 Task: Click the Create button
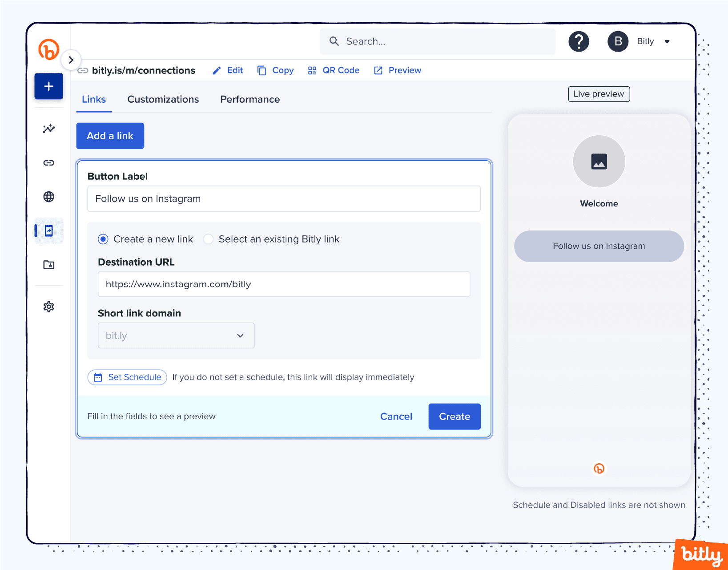coord(454,416)
